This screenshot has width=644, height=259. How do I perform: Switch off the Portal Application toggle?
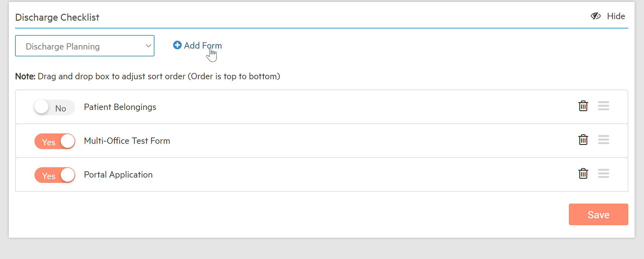(55, 175)
